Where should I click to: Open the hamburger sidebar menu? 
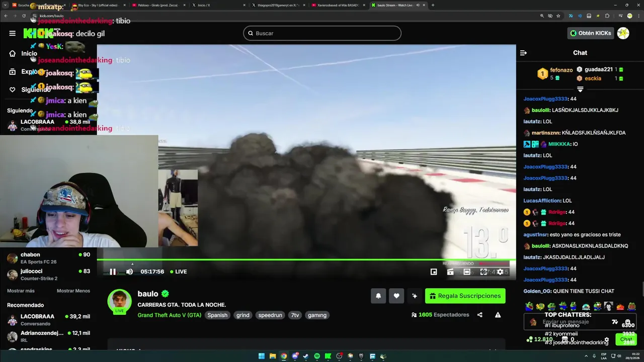pyautogui.click(x=12, y=33)
